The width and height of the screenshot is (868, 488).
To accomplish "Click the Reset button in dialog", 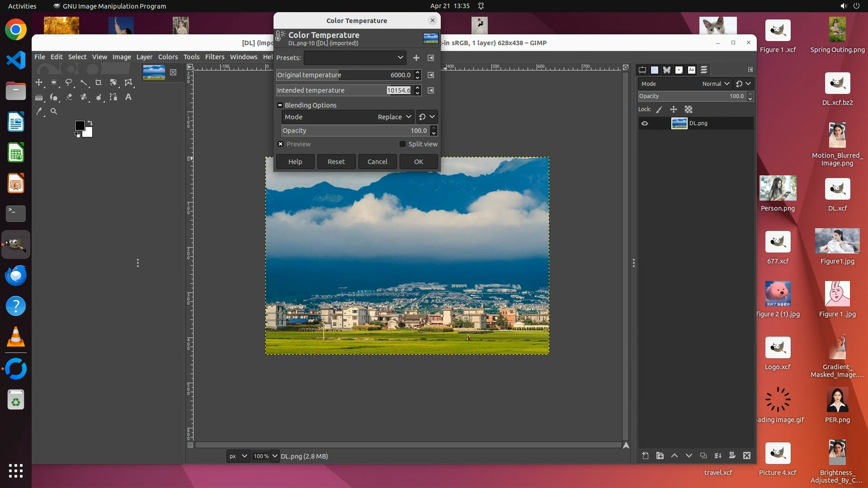I will 336,162.
